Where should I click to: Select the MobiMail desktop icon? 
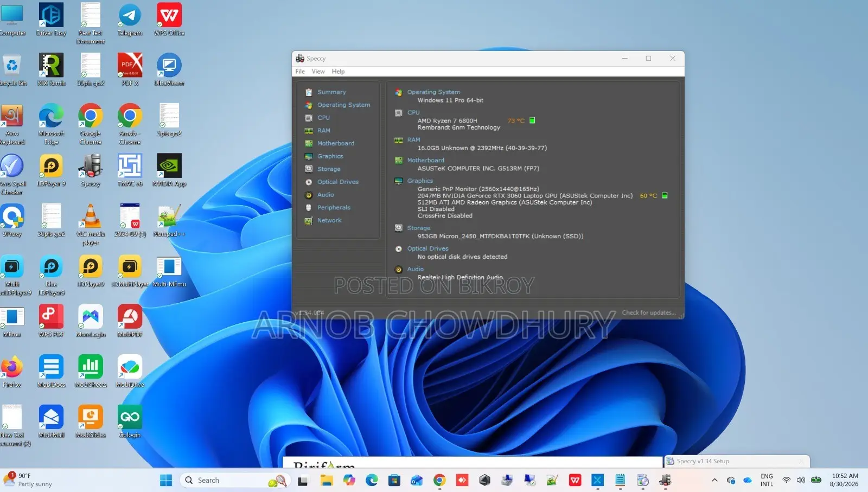click(x=51, y=422)
